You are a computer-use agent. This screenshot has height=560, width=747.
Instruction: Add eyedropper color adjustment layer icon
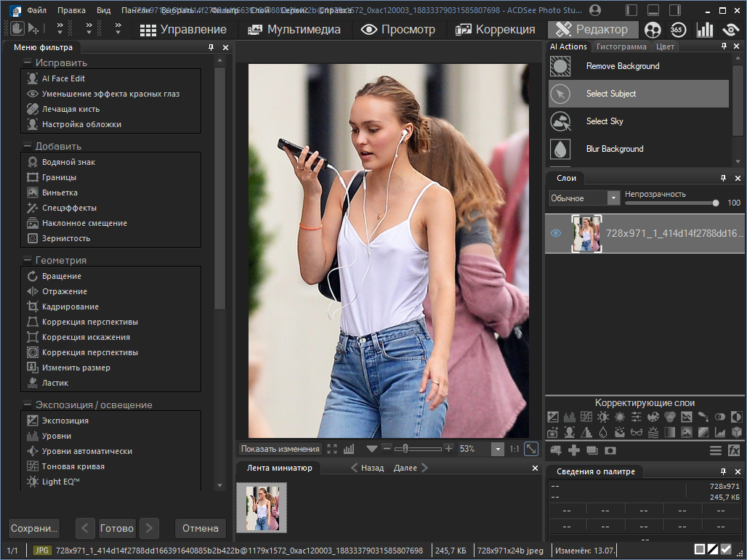703,417
